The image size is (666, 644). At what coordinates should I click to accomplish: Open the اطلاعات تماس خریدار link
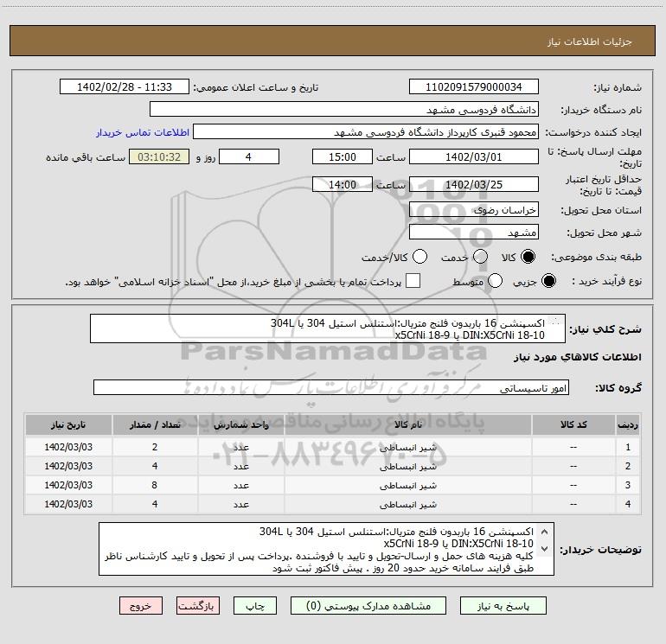tap(143, 132)
